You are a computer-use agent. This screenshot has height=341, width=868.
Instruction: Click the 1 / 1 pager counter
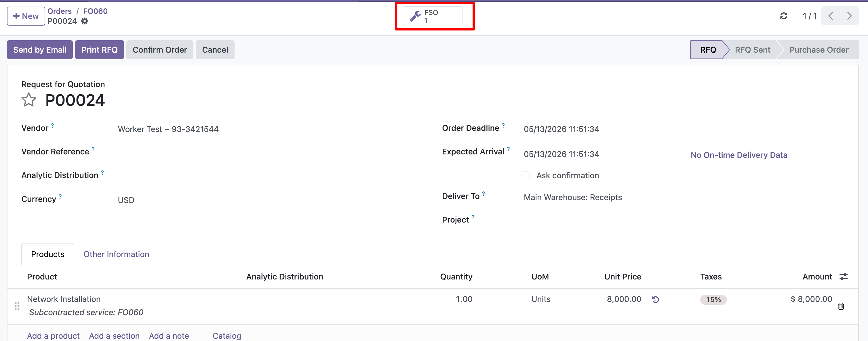(809, 16)
